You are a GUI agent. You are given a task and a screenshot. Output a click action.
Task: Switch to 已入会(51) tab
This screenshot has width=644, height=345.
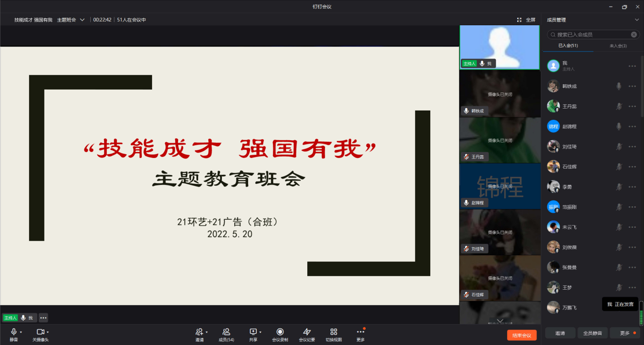(568, 46)
